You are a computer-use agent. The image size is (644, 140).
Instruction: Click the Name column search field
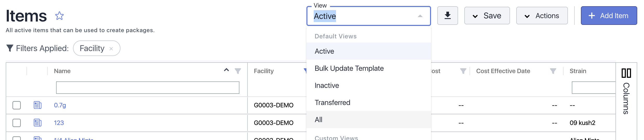tap(147, 88)
